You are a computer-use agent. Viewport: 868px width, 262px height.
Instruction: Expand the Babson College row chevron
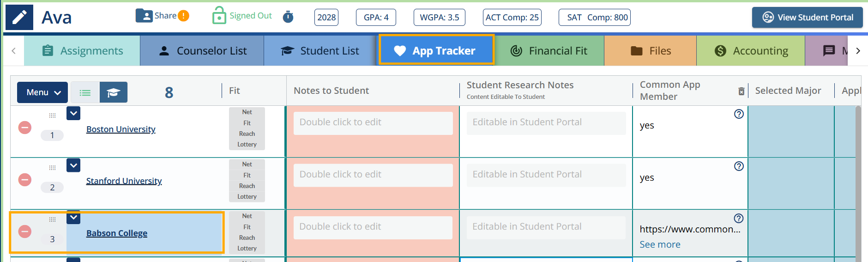73,217
